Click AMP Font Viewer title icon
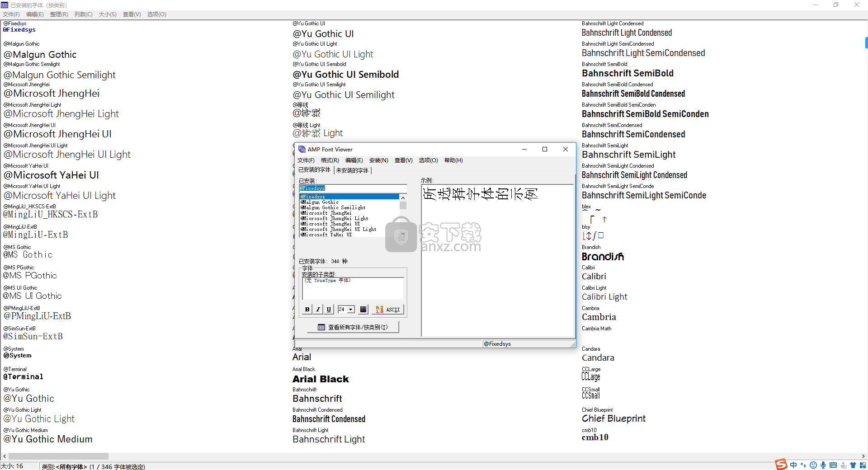Screen dimensions: 868x470 [302, 149]
